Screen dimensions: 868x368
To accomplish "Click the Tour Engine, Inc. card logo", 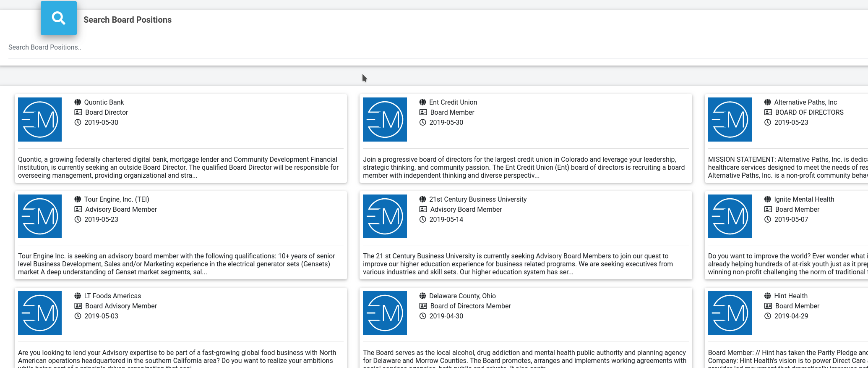I will pyautogui.click(x=40, y=216).
